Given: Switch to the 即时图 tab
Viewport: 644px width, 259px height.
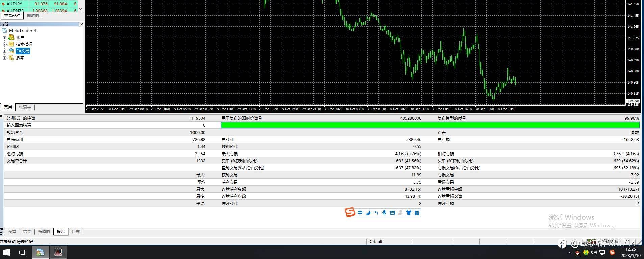Looking at the screenshot, I should click(x=33, y=16).
